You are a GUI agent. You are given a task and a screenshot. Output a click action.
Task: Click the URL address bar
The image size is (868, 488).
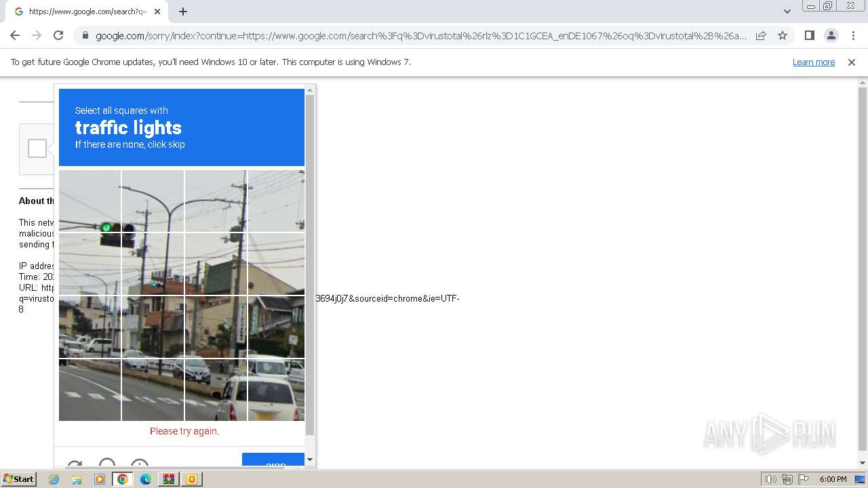tap(420, 35)
